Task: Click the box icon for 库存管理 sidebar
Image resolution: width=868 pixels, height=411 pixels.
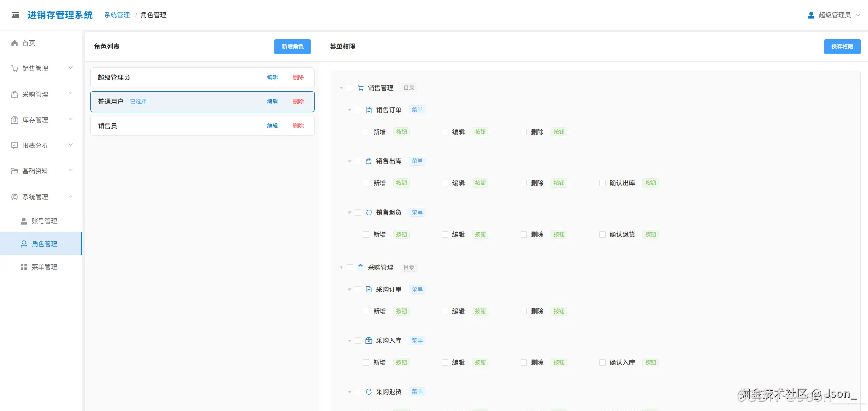Action: 15,120
